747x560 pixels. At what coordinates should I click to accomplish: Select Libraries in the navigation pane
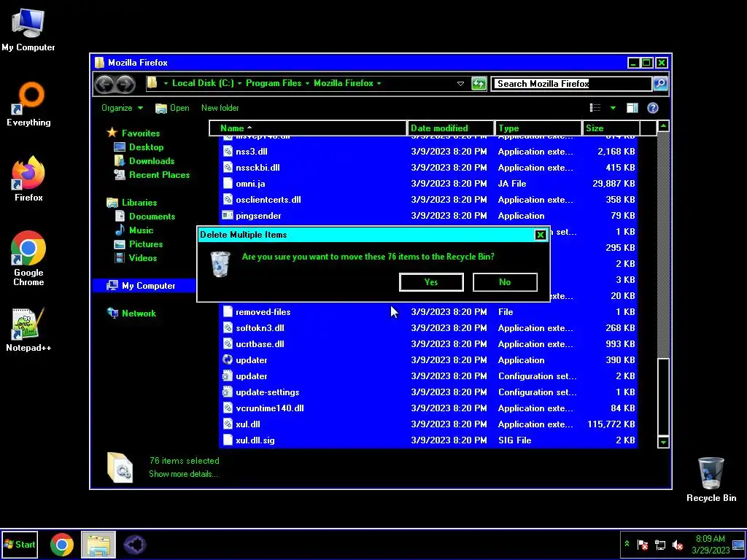click(x=139, y=203)
